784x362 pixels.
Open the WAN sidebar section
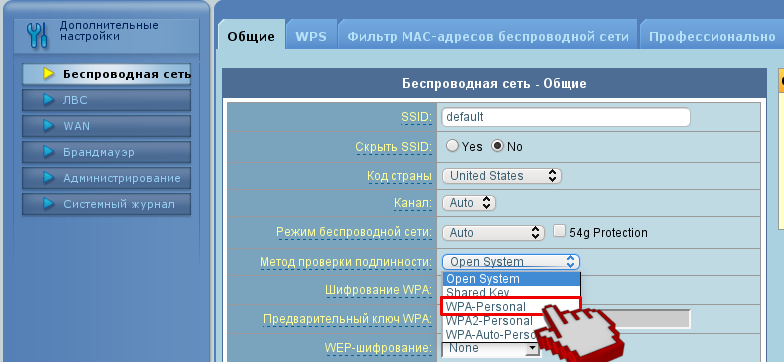click(x=106, y=126)
